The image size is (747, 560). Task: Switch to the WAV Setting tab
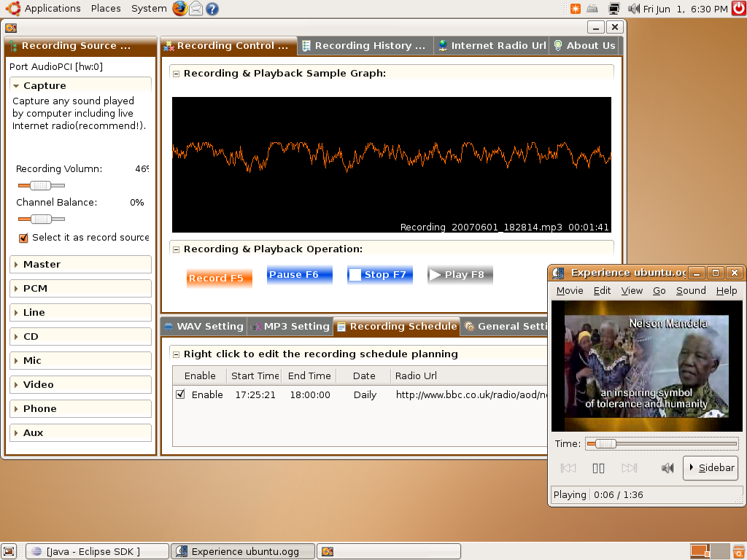click(204, 327)
